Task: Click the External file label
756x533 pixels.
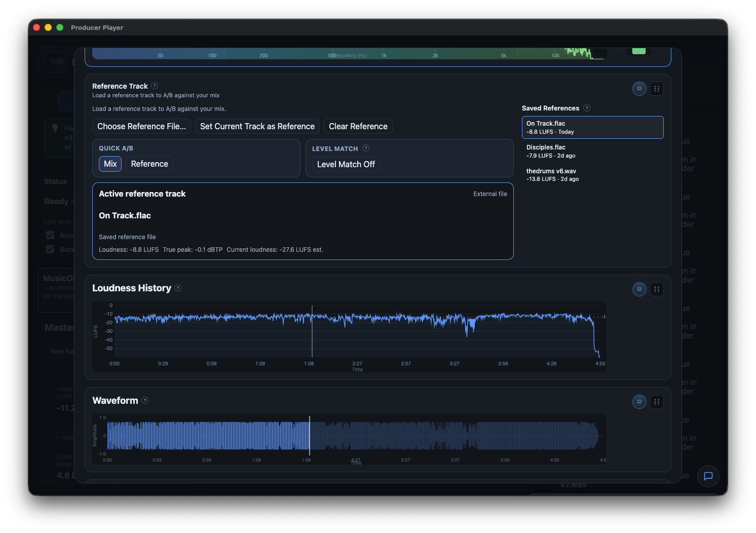Action: (490, 194)
